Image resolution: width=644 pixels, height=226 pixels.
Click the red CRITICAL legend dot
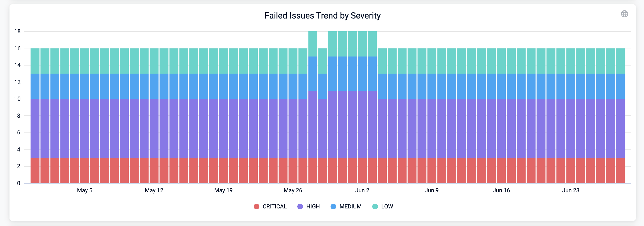point(256,207)
